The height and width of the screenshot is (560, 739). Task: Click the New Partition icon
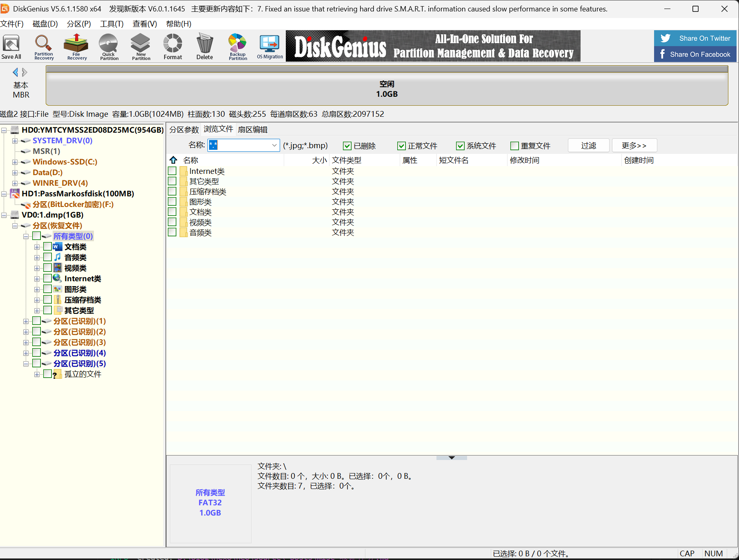(141, 47)
